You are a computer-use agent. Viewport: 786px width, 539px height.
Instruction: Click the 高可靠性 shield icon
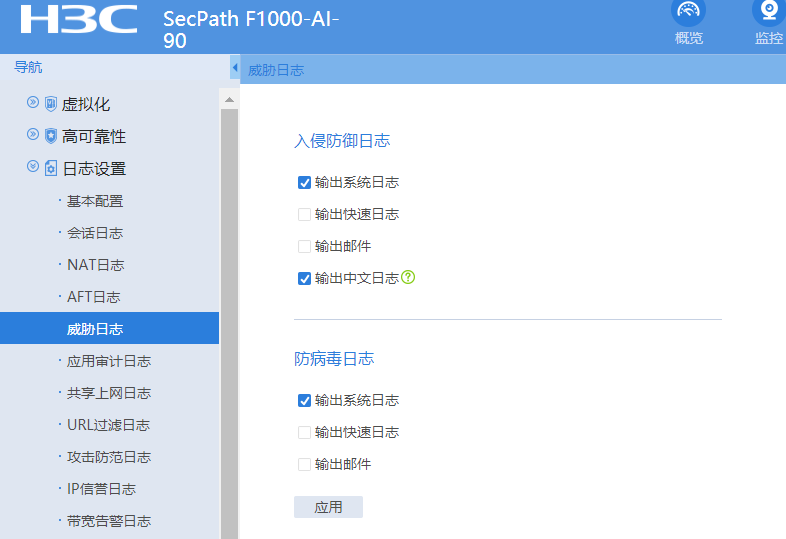tap(51, 136)
